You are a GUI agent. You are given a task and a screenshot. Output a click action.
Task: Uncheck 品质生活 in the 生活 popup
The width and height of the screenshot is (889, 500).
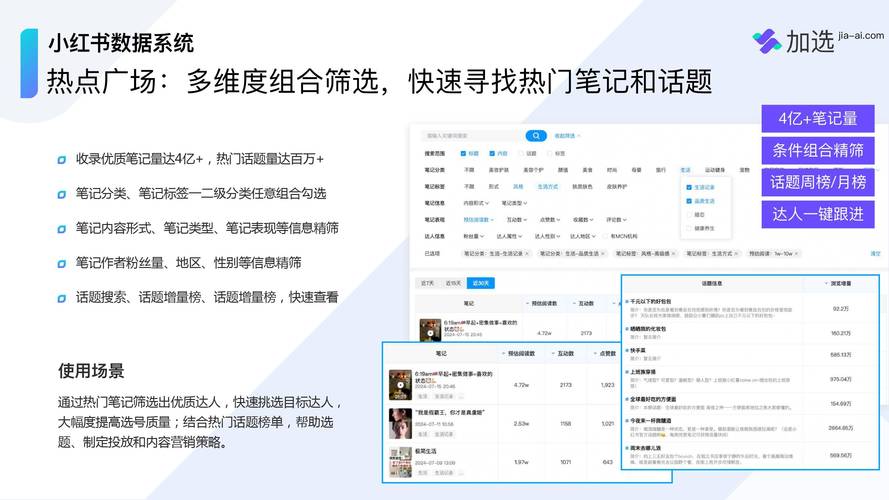[x=689, y=201]
